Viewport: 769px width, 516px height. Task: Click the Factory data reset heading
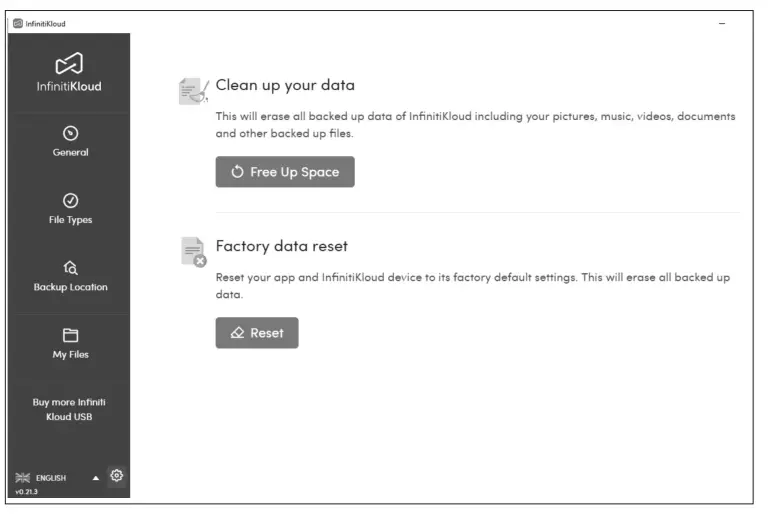282,245
